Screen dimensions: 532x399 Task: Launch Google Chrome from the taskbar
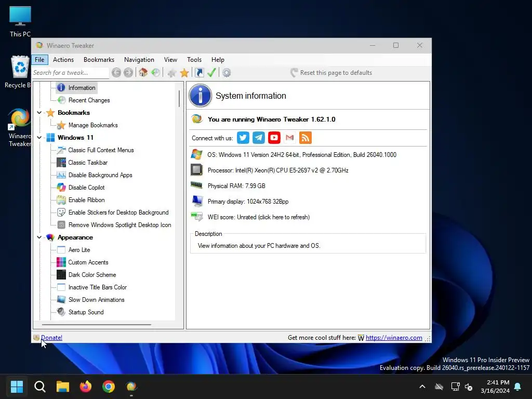(x=109, y=387)
